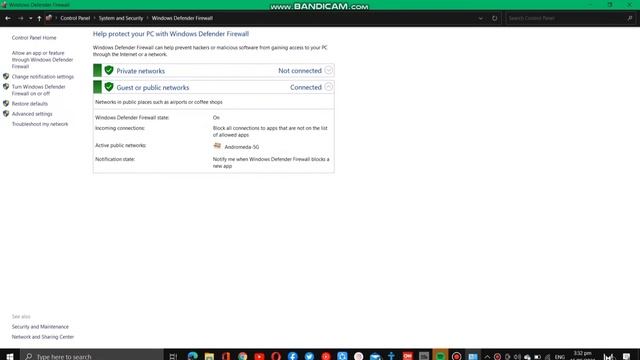Viewport: 640px width, 360px height.
Task: Click the Back navigation arrow
Action: click(8, 18)
